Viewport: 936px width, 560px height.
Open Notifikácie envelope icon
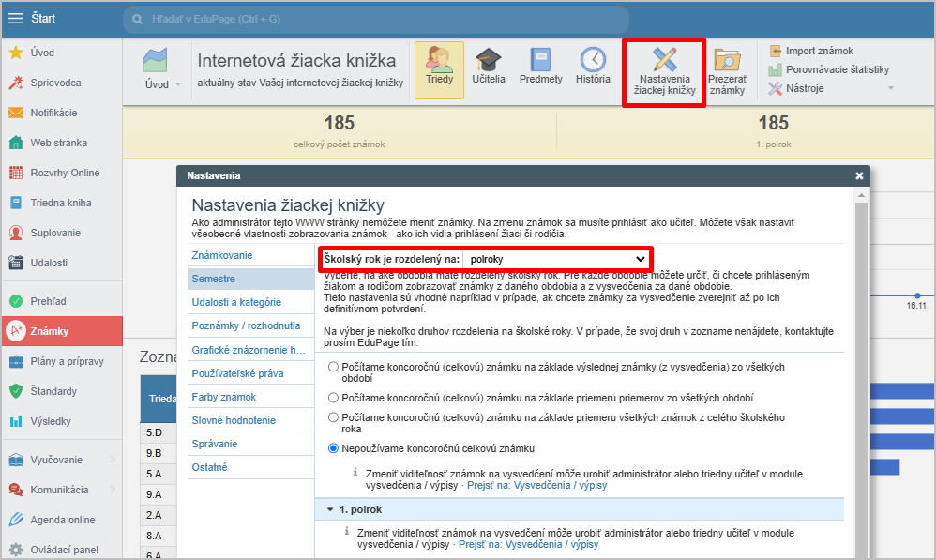tap(16, 113)
